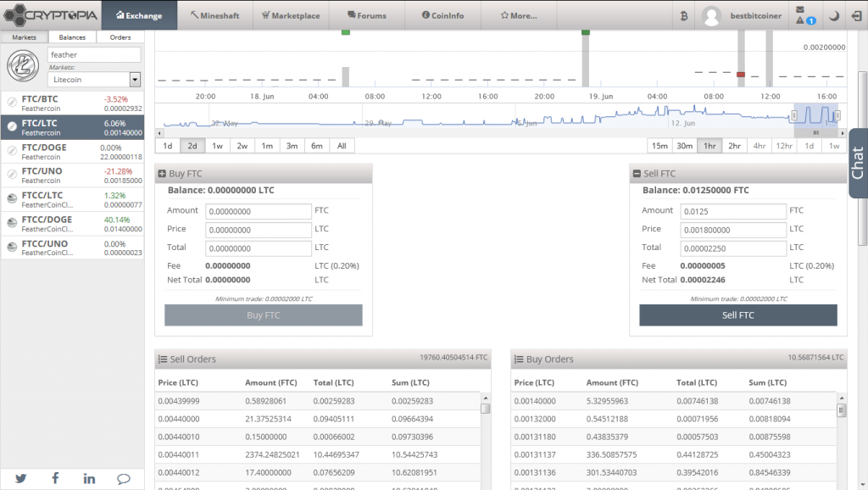Screen dimensions: 868x490
Task: Click the Buy Amount input field
Action: [258, 211]
